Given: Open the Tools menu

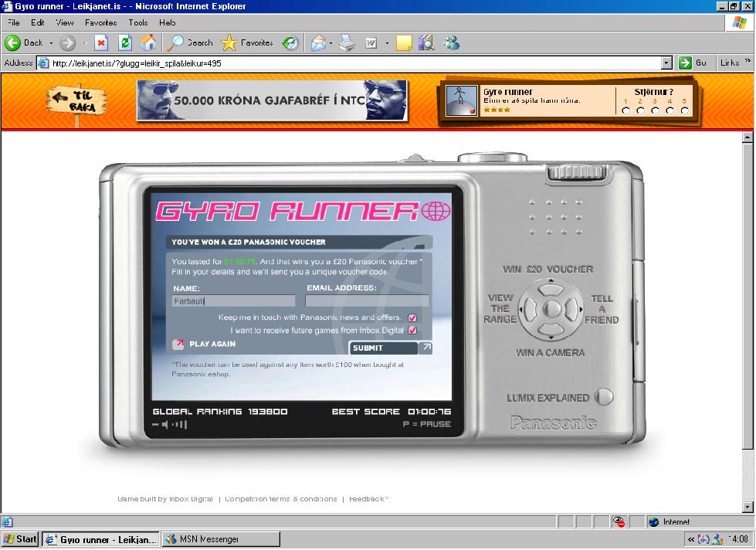Looking at the screenshot, I should [x=138, y=22].
